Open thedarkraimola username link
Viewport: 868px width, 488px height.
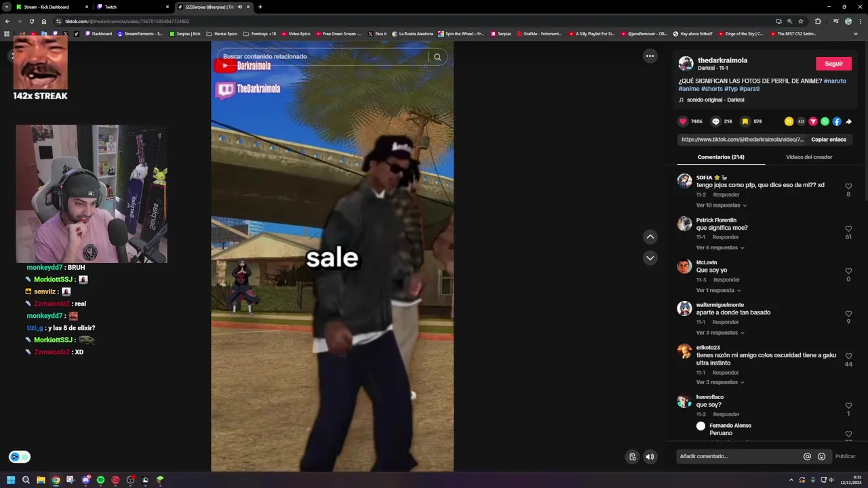tap(723, 60)
